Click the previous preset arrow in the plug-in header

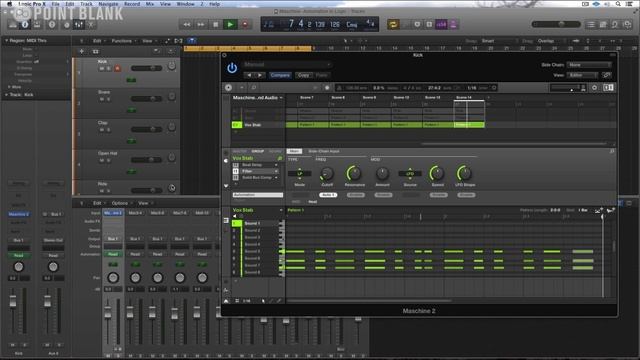coord(249,75)
